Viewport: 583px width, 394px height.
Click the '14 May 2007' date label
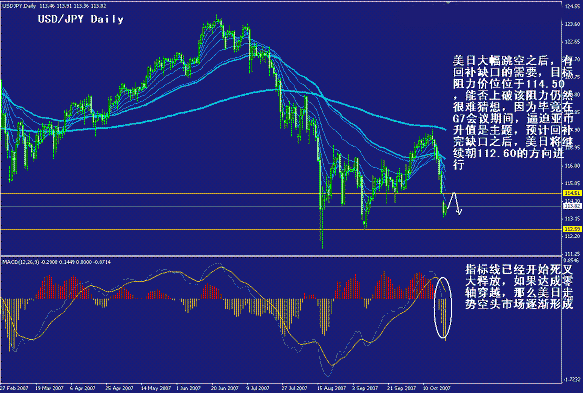pos(155,388)
